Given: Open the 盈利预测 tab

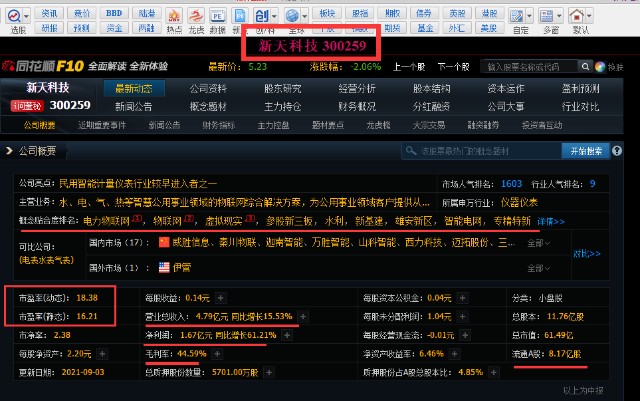Looking at the screenshot, I should (580, 89).
